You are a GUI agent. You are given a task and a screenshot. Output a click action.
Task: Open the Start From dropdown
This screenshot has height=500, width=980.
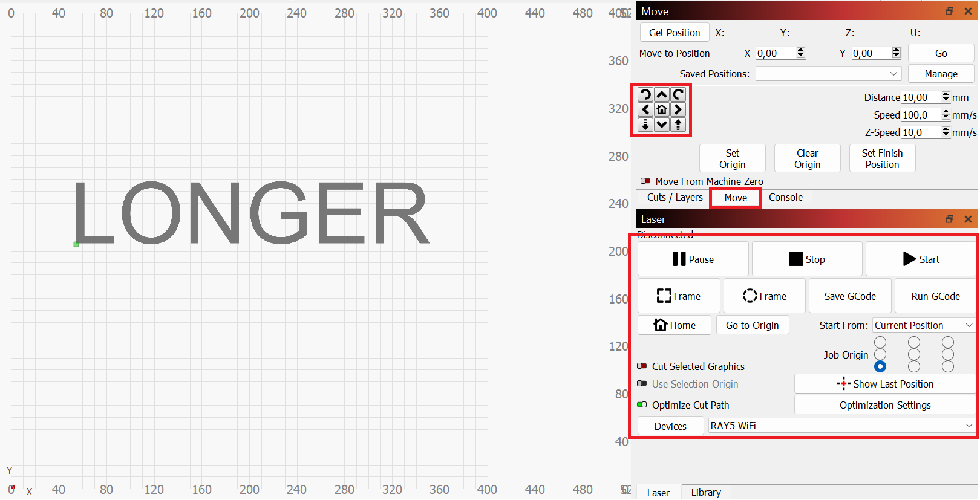click(x=923, y=325)
